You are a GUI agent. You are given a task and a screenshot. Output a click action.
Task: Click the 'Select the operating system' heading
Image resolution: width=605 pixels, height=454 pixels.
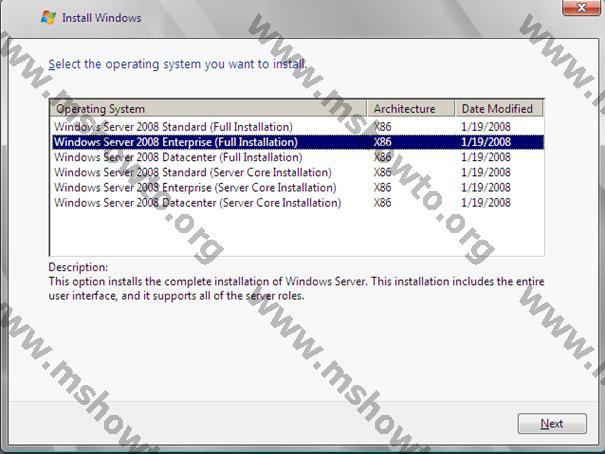(177, 64)
